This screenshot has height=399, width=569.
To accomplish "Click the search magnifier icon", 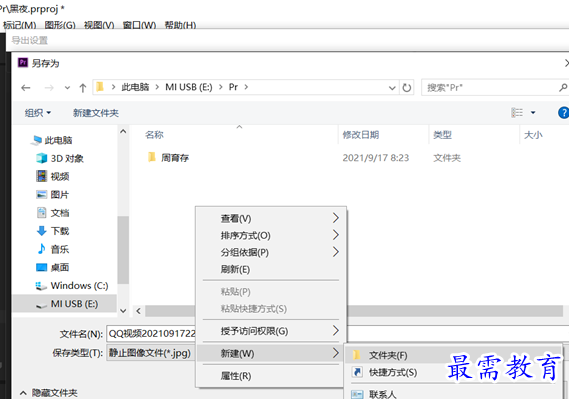I will 562,87.
